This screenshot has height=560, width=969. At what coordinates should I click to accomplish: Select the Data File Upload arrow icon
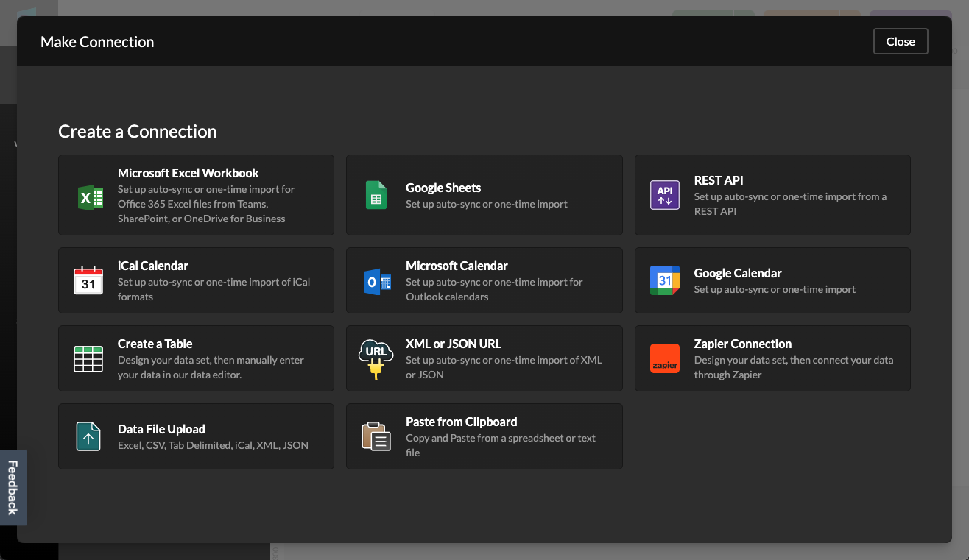click(89, 436)
